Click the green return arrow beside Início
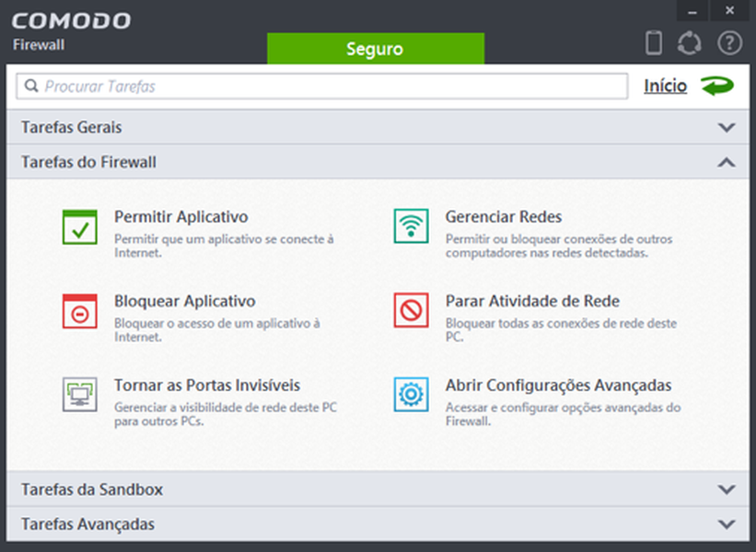The image size is (756, 552). pyautogui.click(x=717, y=86)
